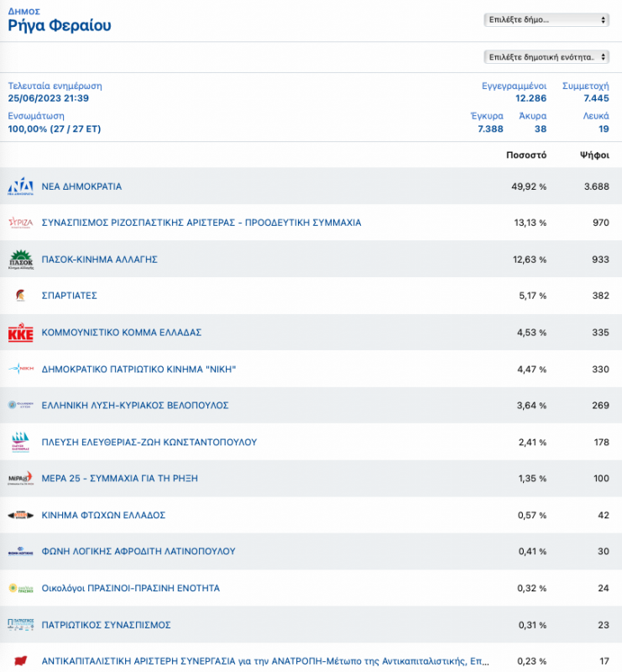
Task: Open the ΣΠΑΡΤΙΑΤΕΣ party link
Action: [x=70, y=296]
